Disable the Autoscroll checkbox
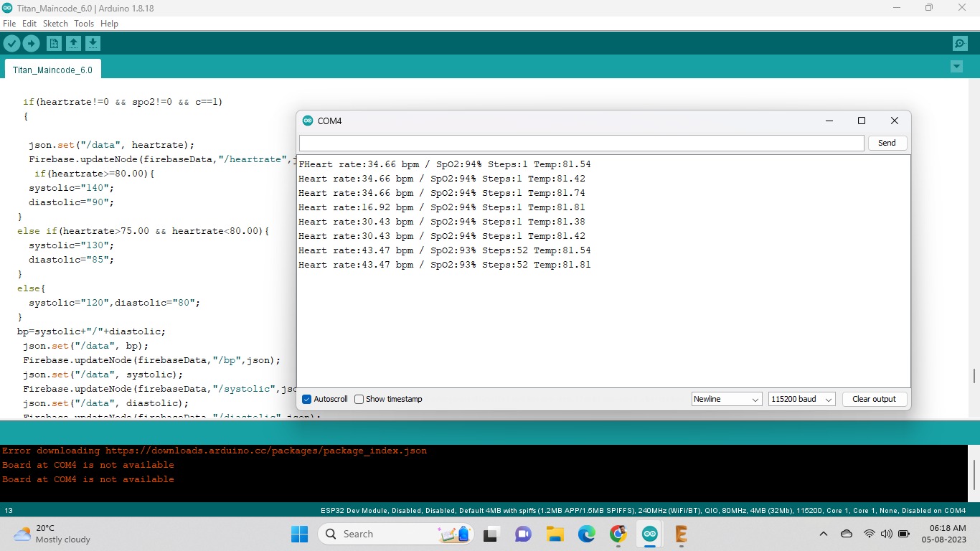The image size is (980, 551). (307, 399)
